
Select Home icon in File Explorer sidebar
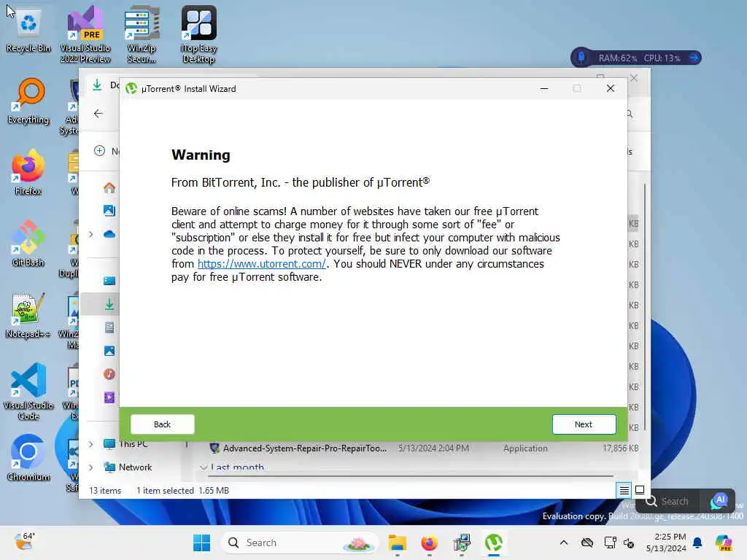(109, 187)
